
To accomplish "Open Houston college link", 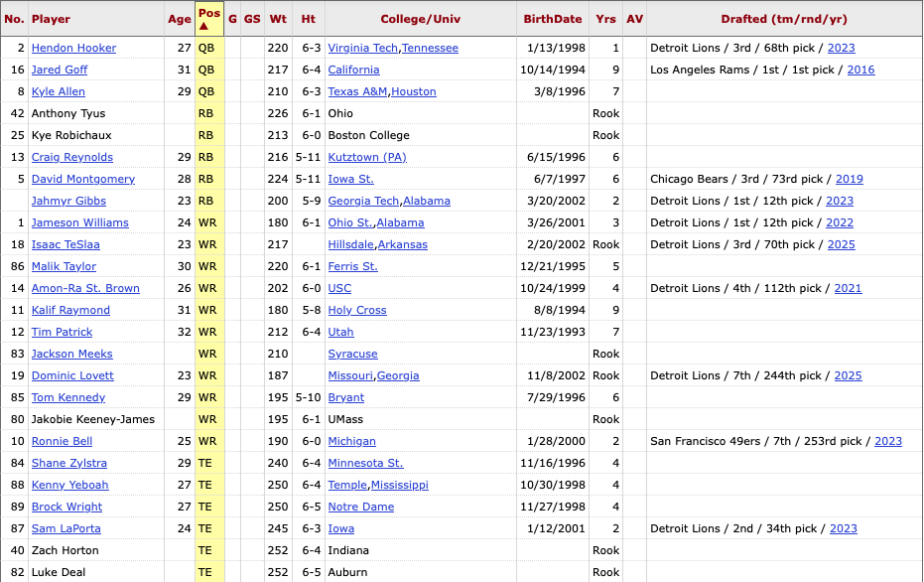I will point(414,91).
